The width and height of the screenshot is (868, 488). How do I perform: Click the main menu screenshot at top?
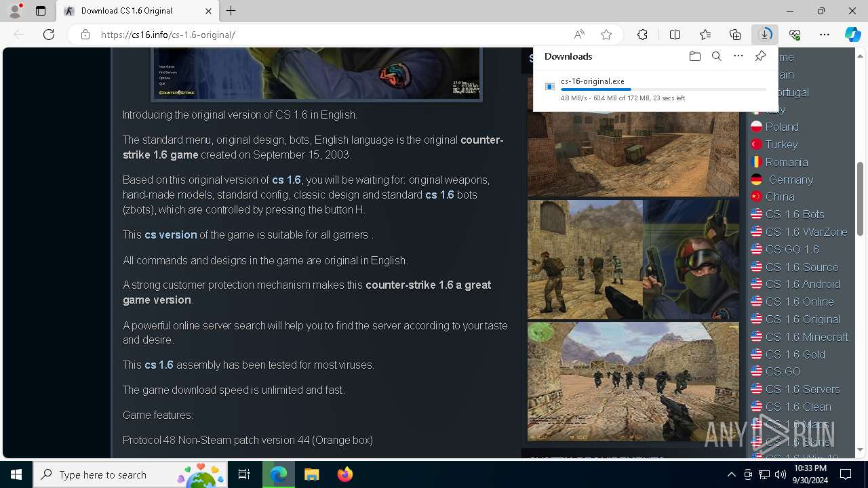point(317,74)
